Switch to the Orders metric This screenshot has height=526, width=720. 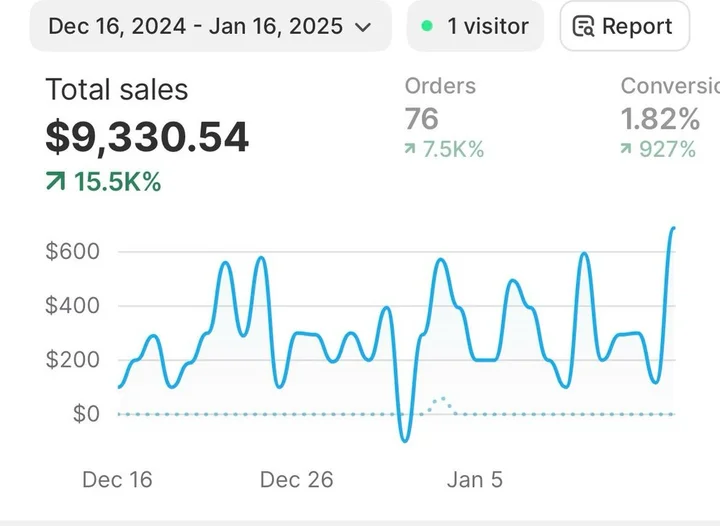pos(440,86)
